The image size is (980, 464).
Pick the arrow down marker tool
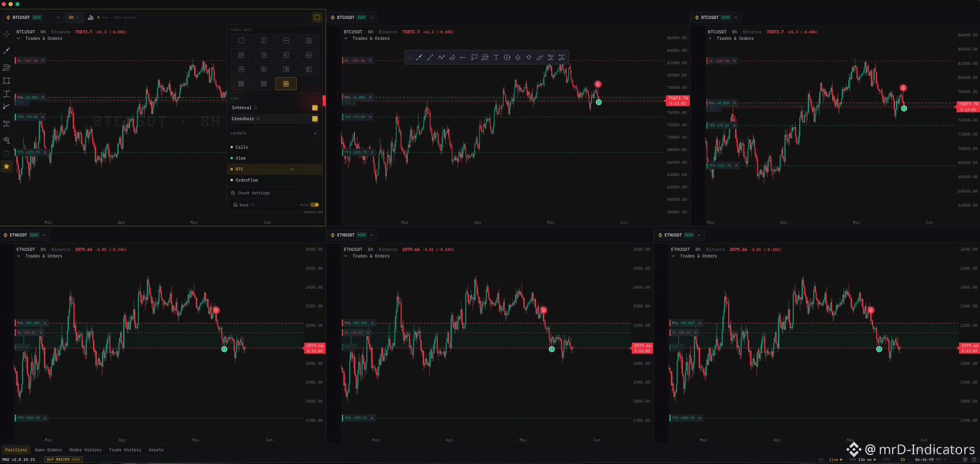(x=529, y=57)
